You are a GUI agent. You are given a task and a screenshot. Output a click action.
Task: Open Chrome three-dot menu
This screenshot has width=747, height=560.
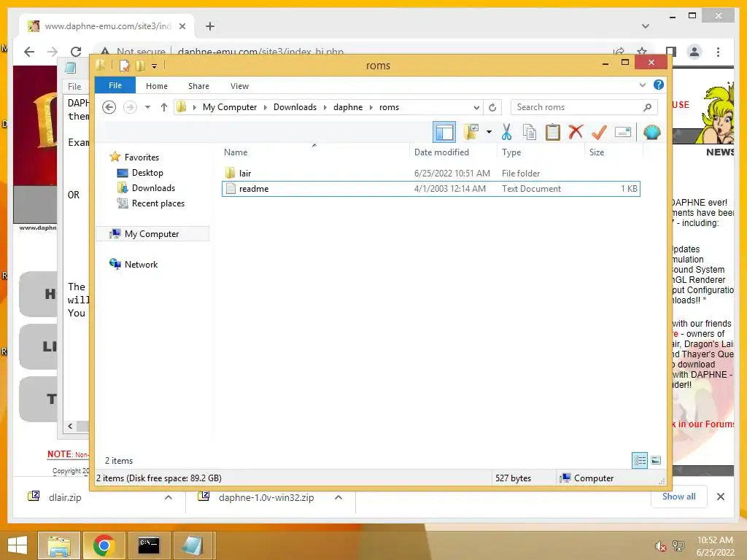click(x=718, y=52)
